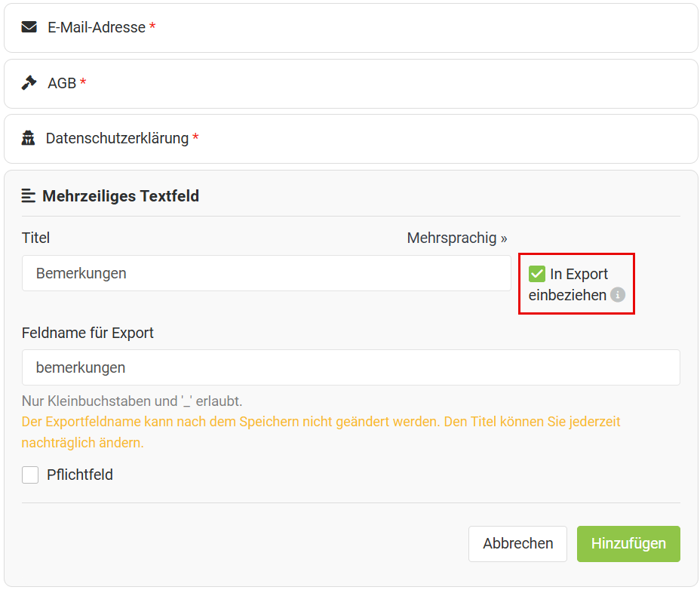Viewport: 700px width, 590px height.
Task: Focus the Titel field containing 'Bemerkungen'
Action: point(266,273)
